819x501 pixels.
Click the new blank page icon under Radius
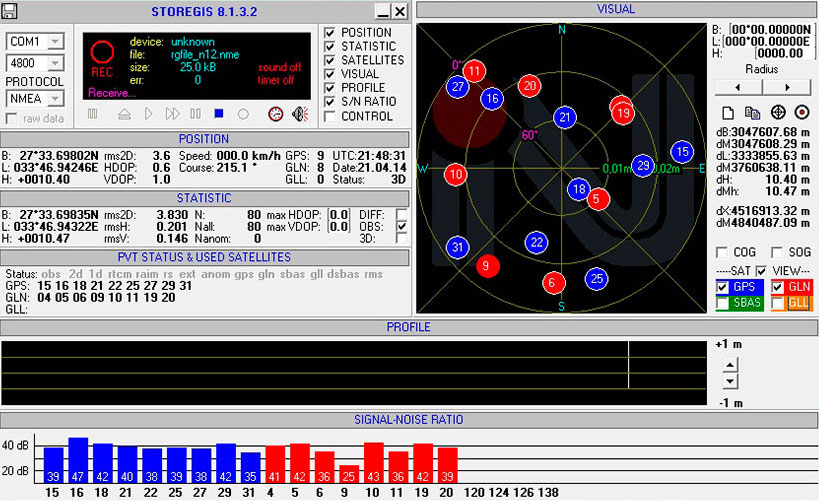click(728, 113)
